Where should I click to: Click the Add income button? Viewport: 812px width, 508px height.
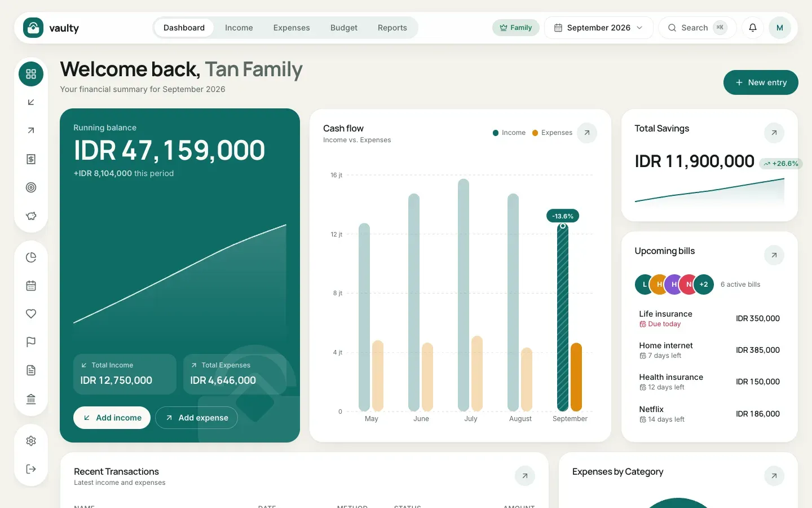point(112,418)
